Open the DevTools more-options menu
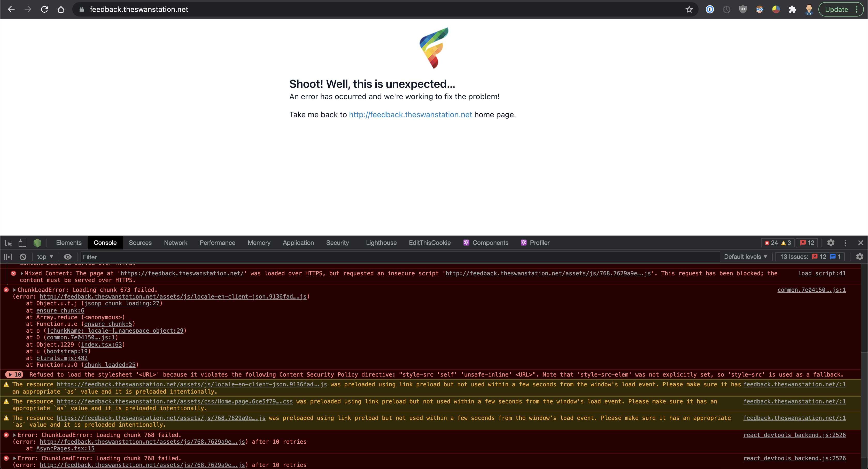The image size is (868, 469). pos(846,243)
